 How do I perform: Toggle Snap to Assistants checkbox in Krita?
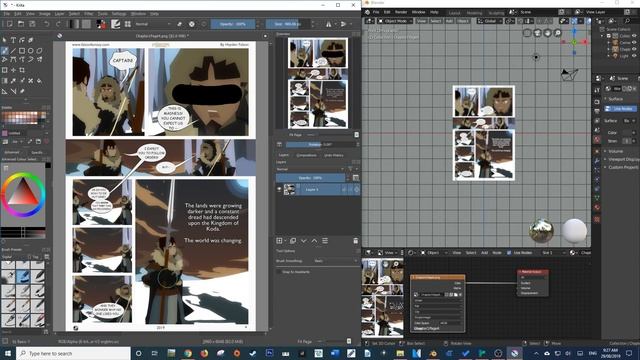(279, 272)
